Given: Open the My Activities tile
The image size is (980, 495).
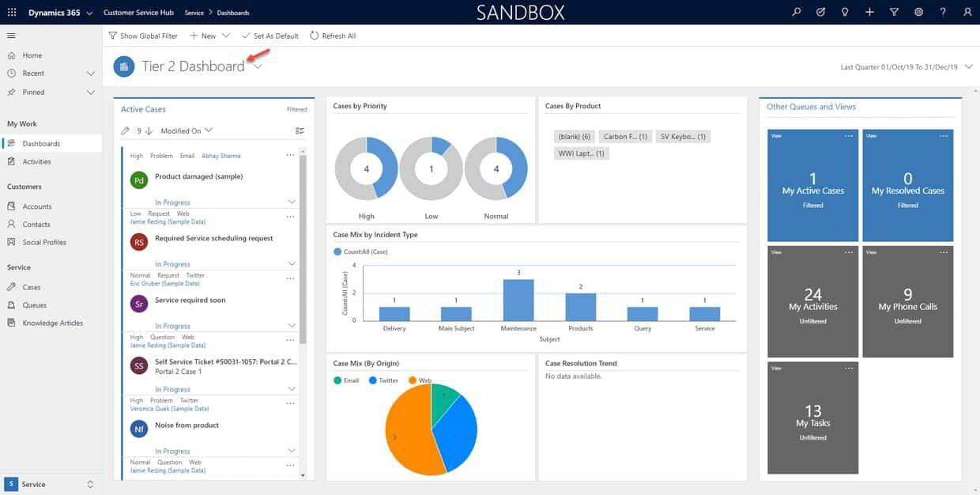Looking at the screenshot, I should (x=812, y=301).
